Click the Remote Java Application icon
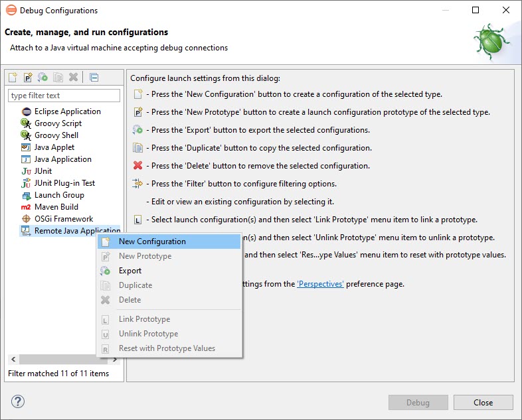 26,230
